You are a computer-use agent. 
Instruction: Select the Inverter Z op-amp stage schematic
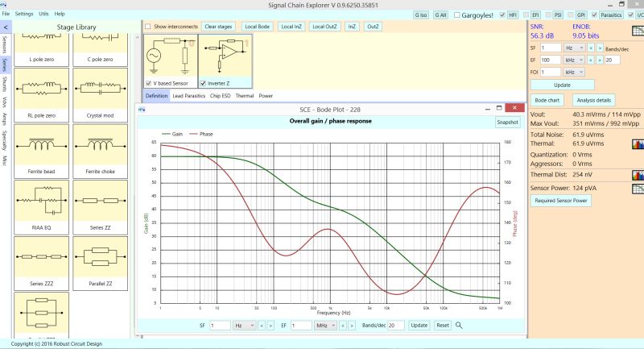tap(225, 56)
